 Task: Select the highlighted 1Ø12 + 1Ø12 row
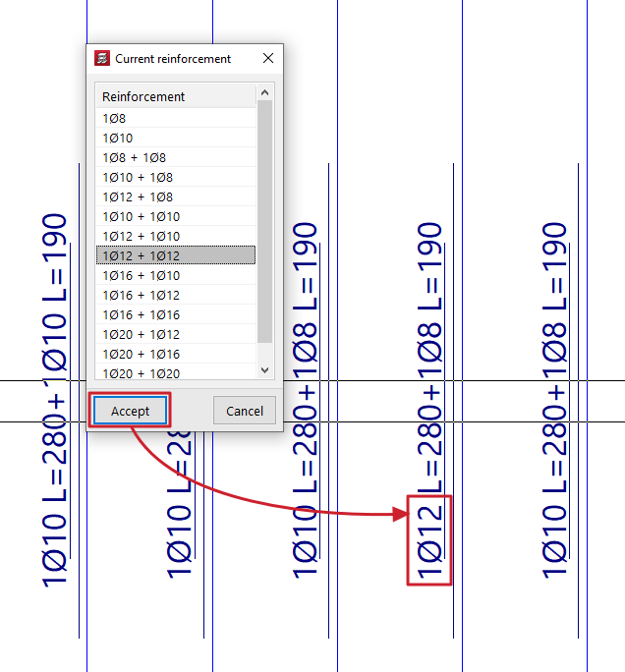tap(176, 255)
